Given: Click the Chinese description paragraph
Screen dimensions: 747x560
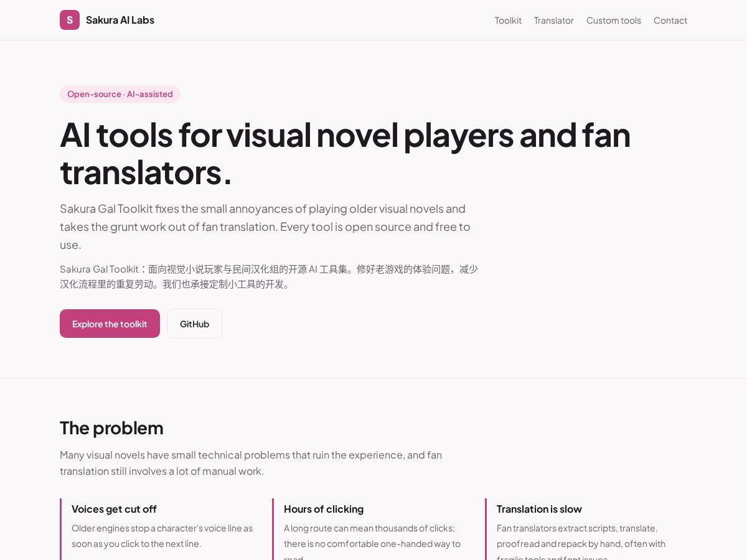Looking at the screenshot, I should (x=269, y=276).
